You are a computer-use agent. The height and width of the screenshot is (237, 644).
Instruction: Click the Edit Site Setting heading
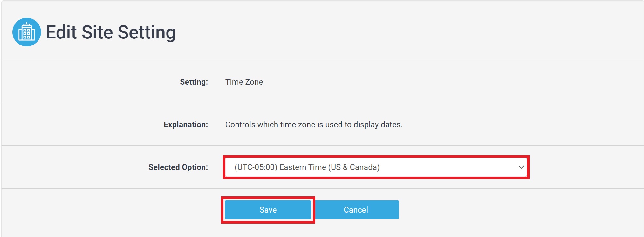[x=111, y=31]
